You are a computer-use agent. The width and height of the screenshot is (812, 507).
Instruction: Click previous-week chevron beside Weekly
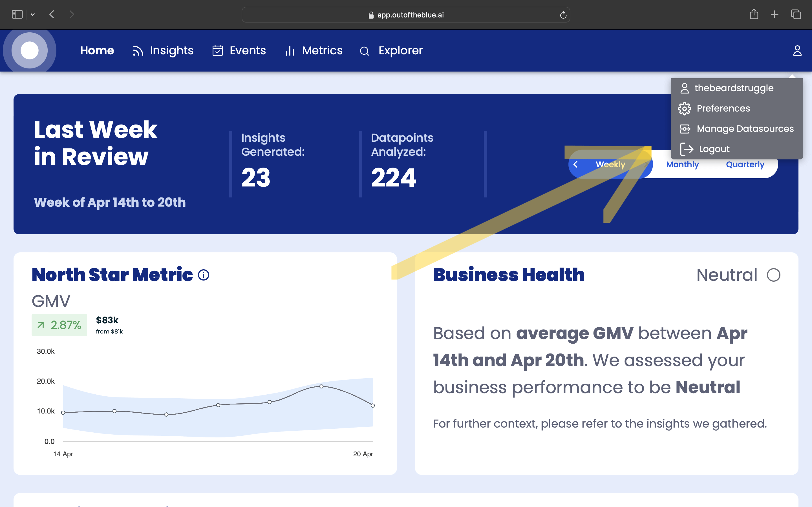point(575,164)
